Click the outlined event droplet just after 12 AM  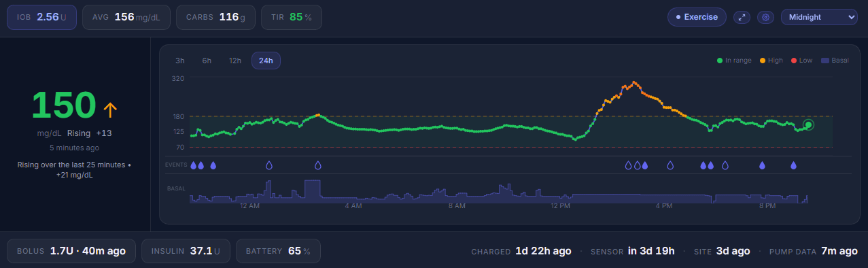269,165
